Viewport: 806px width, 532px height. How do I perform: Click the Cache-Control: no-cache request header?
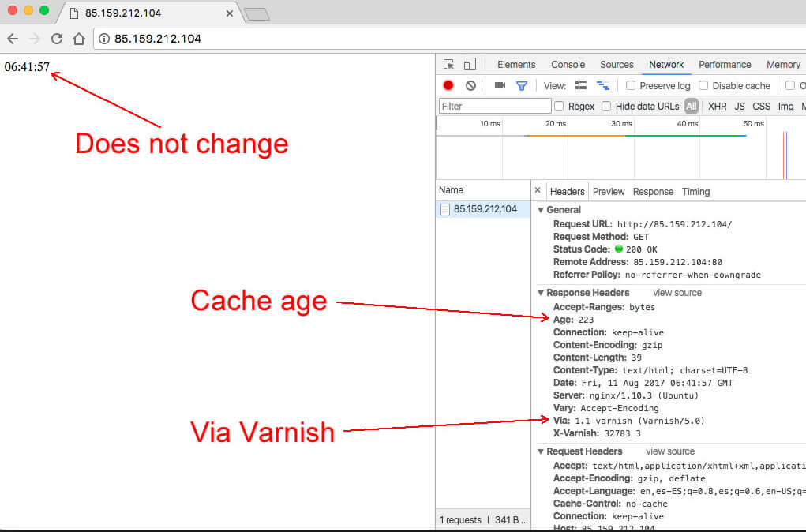click(610, 504)
